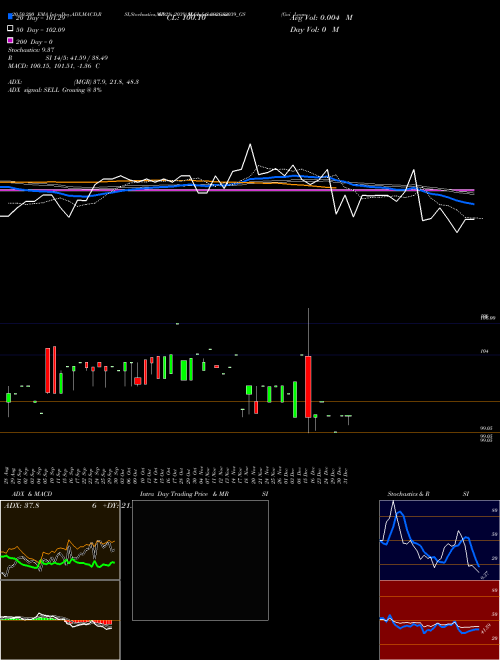The image size is (500, 660).
Task: Click the white 50 Day legend swatch
Action: point(11,29)
